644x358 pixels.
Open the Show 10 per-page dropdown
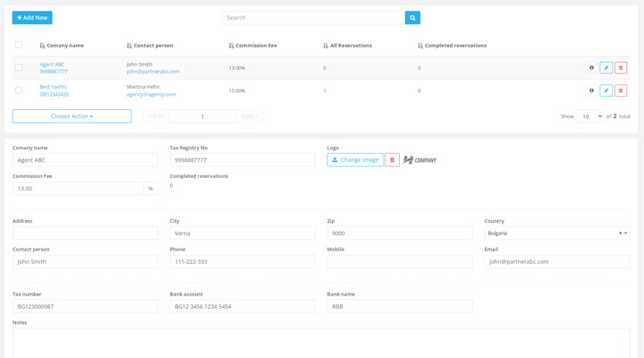[x=589, y=116]
